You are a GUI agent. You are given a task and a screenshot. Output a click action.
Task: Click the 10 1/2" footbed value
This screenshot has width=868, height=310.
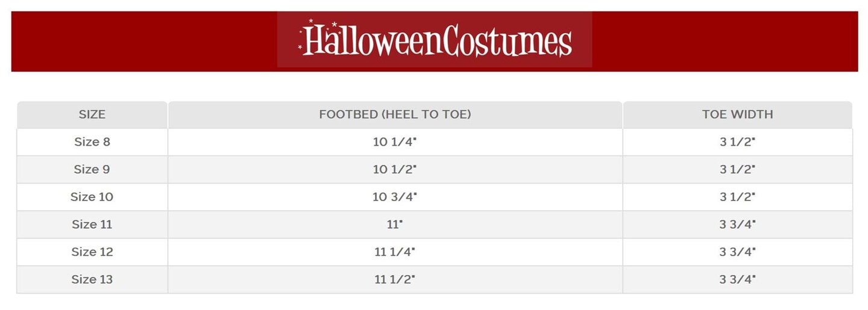coord(395,170)
